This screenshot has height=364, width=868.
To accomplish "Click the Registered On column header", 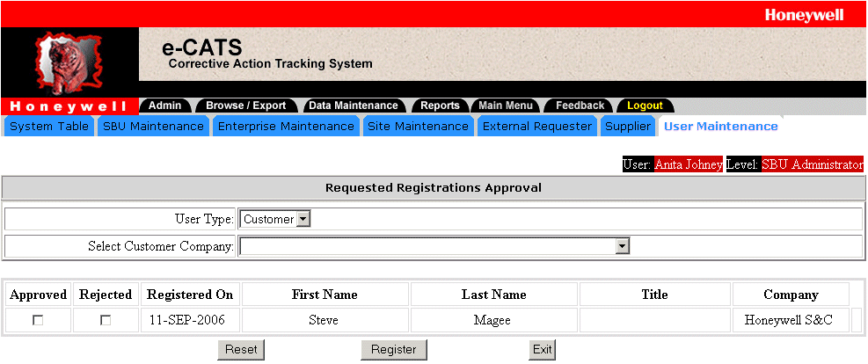I will [x=190, y=295].
